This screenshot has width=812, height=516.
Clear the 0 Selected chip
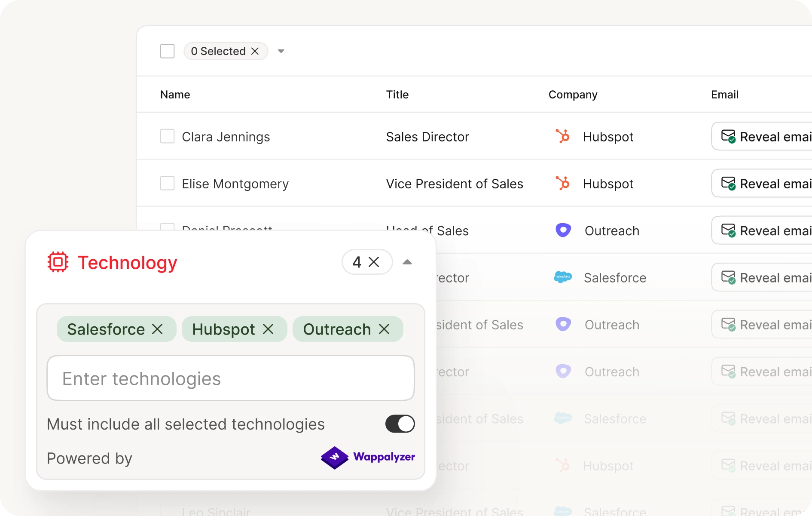point(255,51)
